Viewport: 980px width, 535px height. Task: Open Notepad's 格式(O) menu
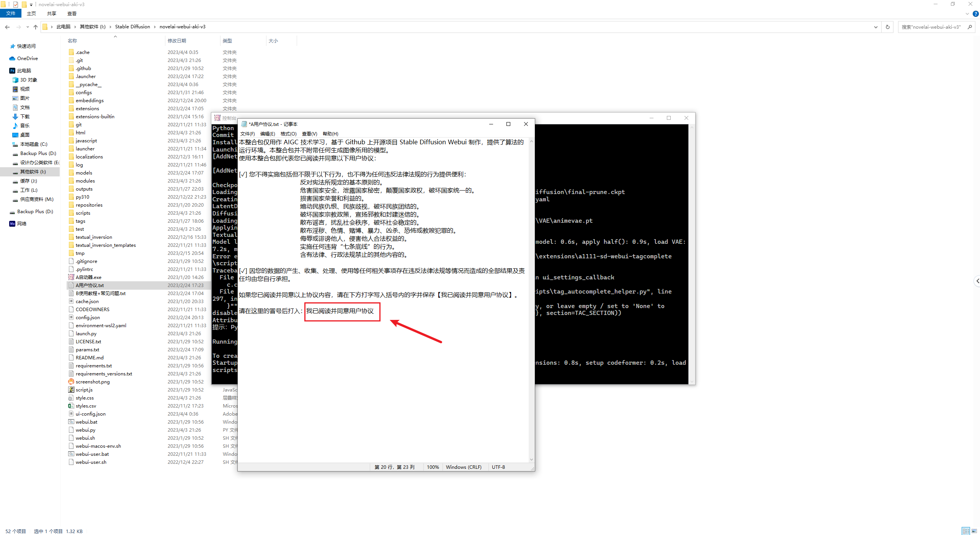pos(288,134)
